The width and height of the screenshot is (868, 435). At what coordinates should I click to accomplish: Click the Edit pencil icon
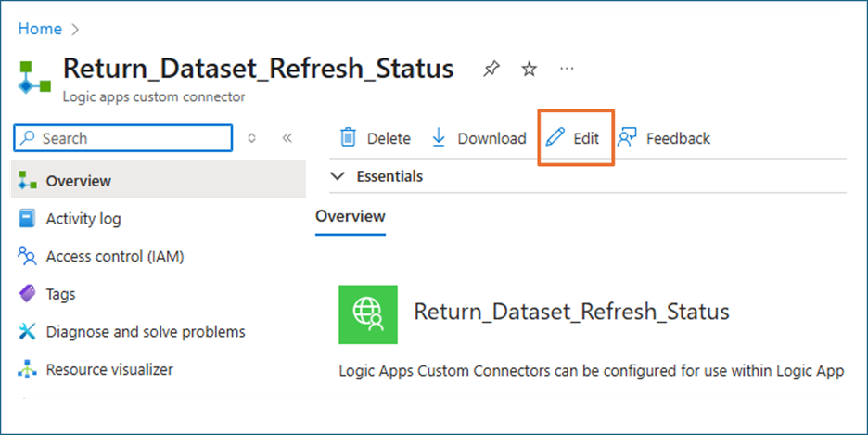[555, 136]
